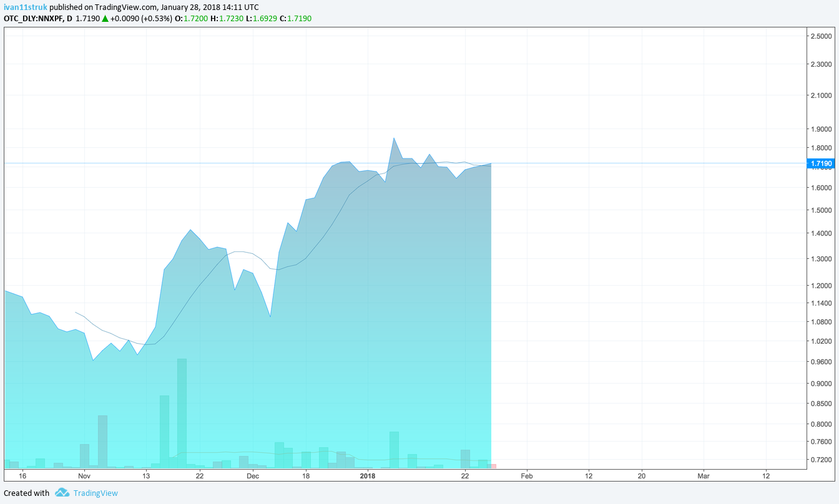Image resolution: width=839 pixels, height=504 pixels.
Task: Open the ivan11struk author link
Action: [x=26, y=7]
